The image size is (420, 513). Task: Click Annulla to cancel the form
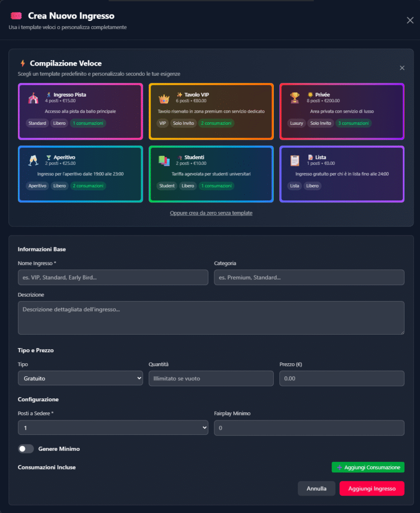(x=316, y=488)
